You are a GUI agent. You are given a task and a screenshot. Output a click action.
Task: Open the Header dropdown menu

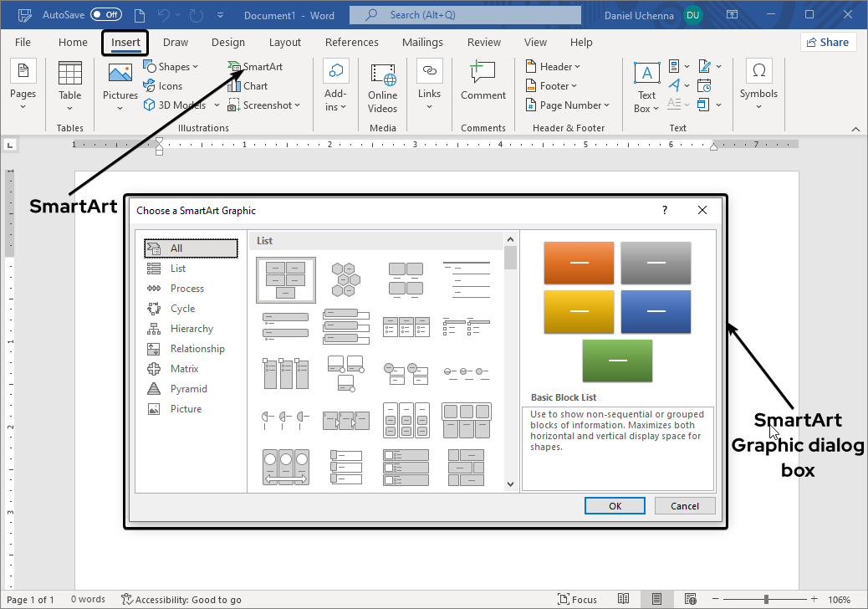coord(553,67)
